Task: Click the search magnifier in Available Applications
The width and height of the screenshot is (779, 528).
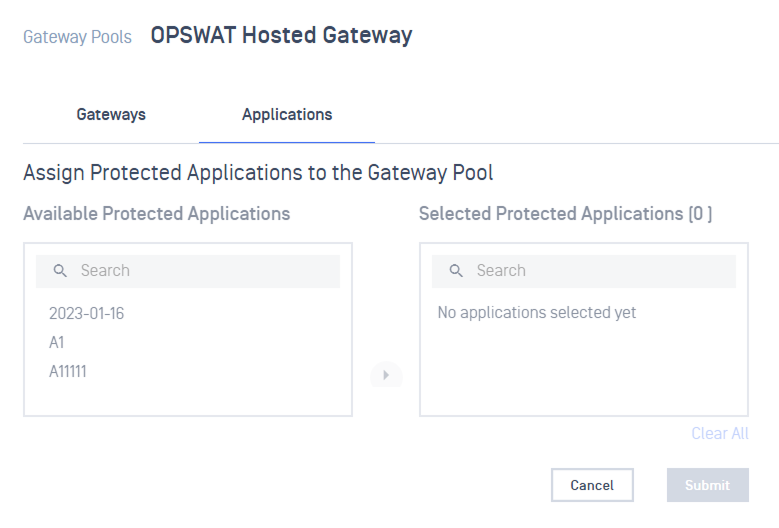Action: (60, 271)
